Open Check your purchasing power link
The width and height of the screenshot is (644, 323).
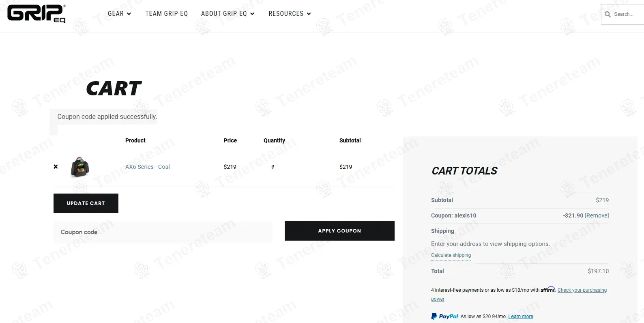pyautogui.click(x=582, y=290)
